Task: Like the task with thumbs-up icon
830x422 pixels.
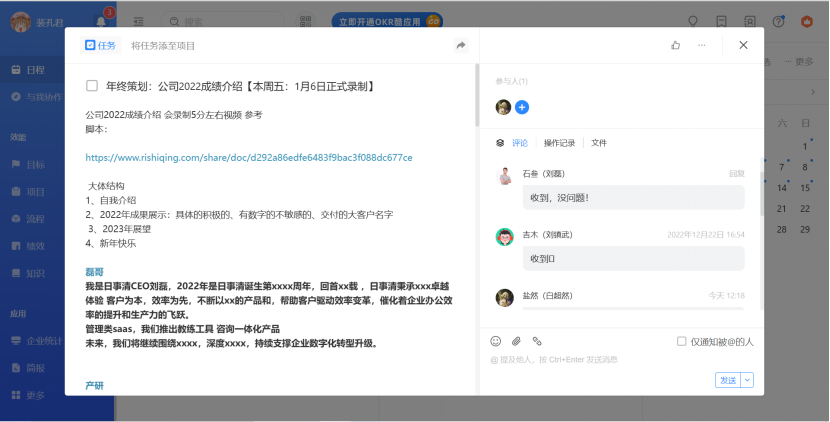Action: coord(675,46)
